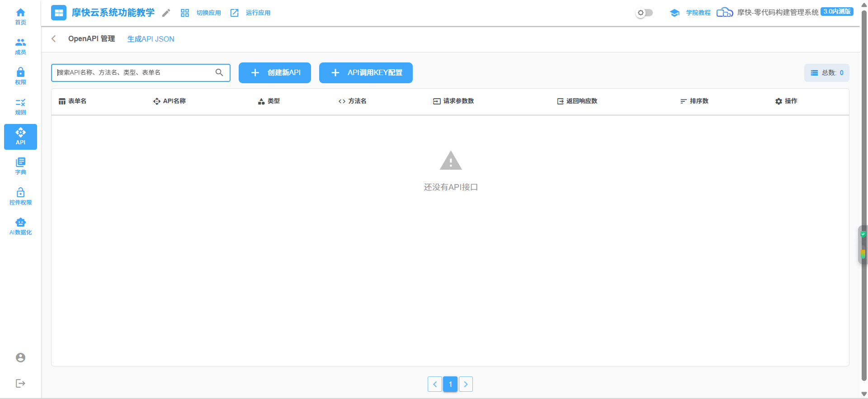This screenshot has height=399, width=868.
Task: Open the 运行应用 link
Action: point(258,13)
